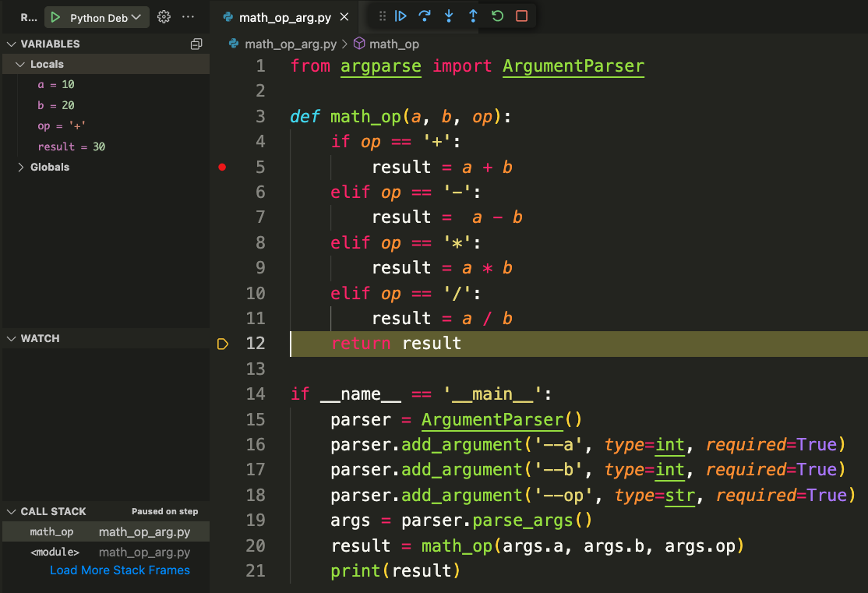The image size is (868, 593).
Task: Start debugging with the green play icon
Action: (55, 17)
